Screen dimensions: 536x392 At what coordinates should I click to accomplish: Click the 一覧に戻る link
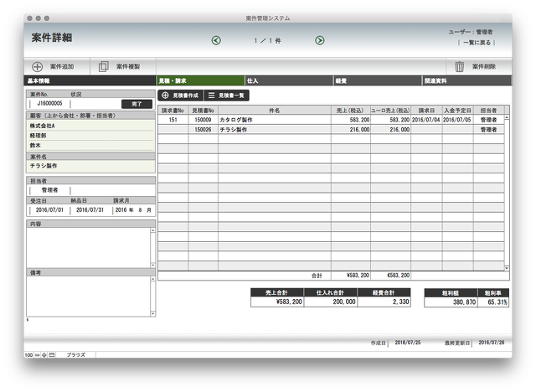tap(477, 42)
